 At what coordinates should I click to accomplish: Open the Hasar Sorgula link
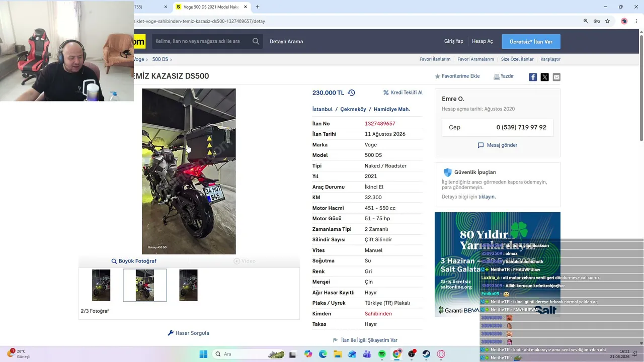point(192,333)
